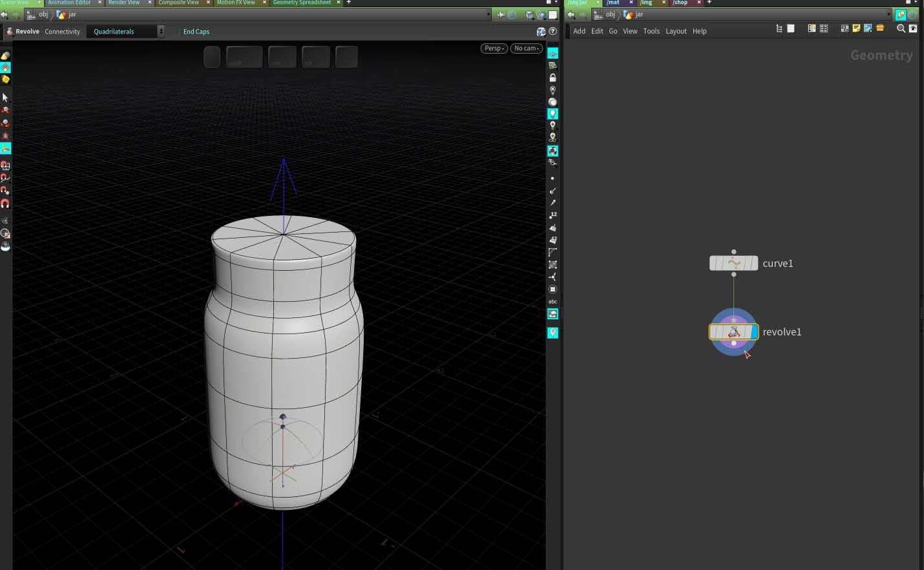Expand the Persp viewport dropdown
The height and width of the screenshot is (570, 924).
tap(494, 48)
